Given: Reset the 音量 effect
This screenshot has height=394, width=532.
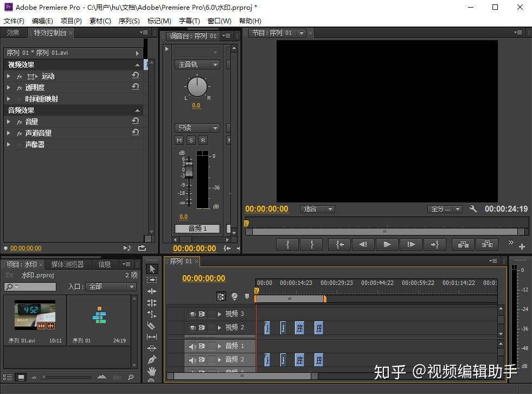Looking at the screenshot, I should (x=136, y=120).
